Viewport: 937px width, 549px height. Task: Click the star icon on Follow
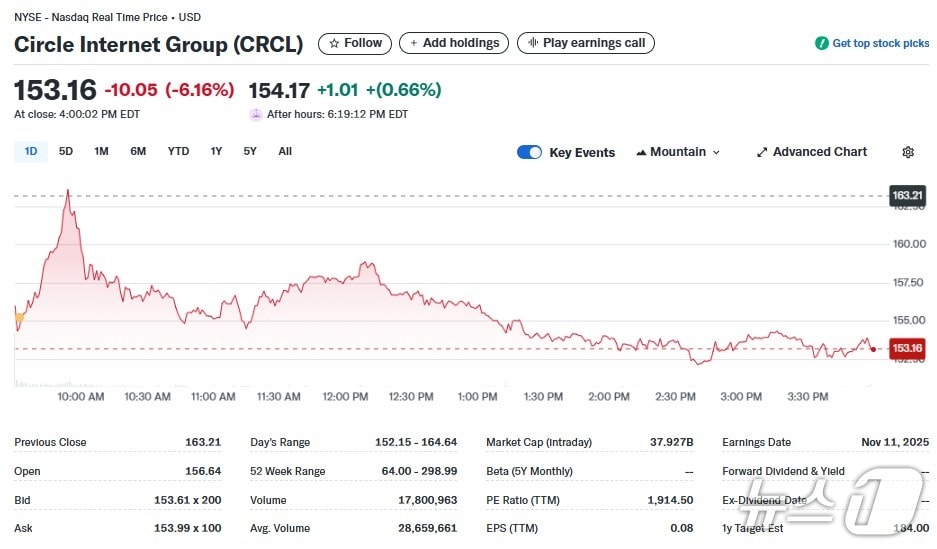(x=334, y=44)
